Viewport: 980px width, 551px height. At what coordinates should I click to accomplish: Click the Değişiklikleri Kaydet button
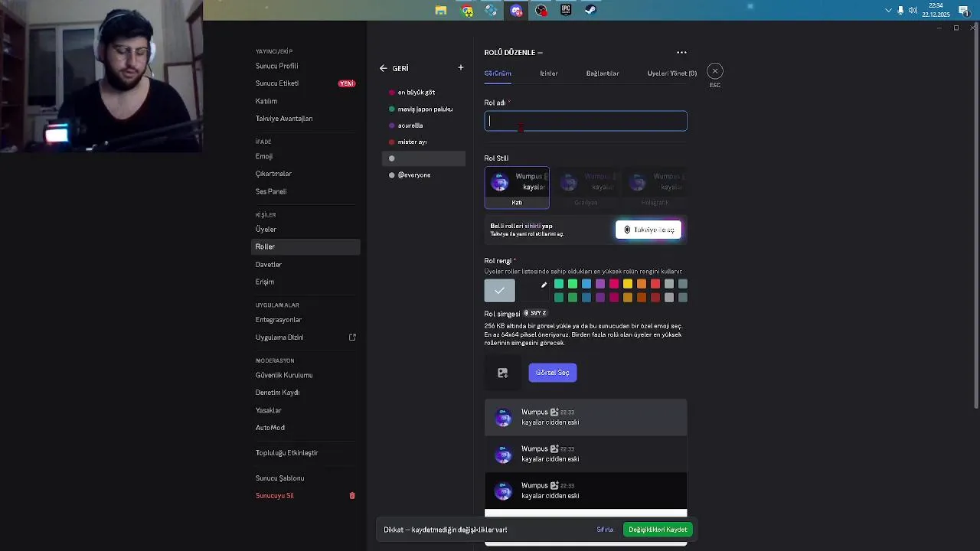coord(658,530)
